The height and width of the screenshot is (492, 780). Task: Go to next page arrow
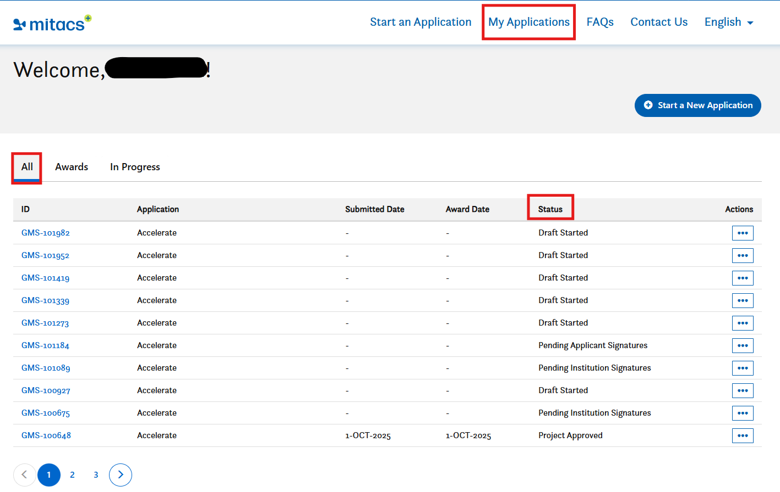(x=120, y=475)
